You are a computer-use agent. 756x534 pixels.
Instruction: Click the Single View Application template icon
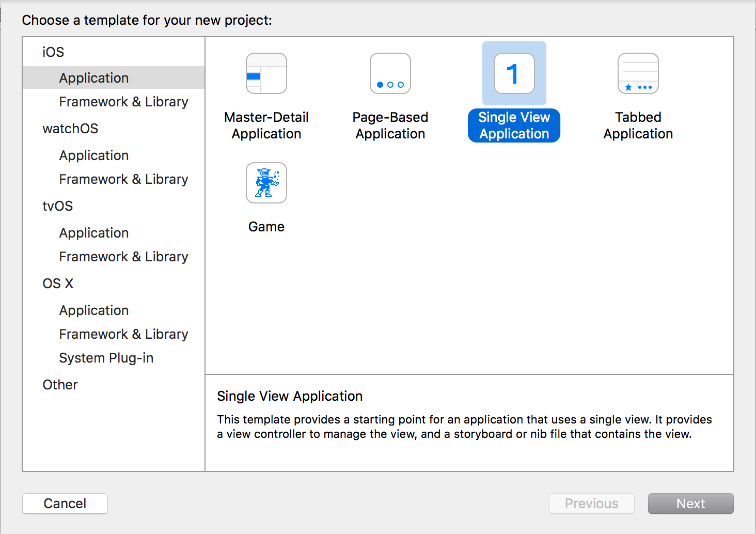click(x=514, y=73)
